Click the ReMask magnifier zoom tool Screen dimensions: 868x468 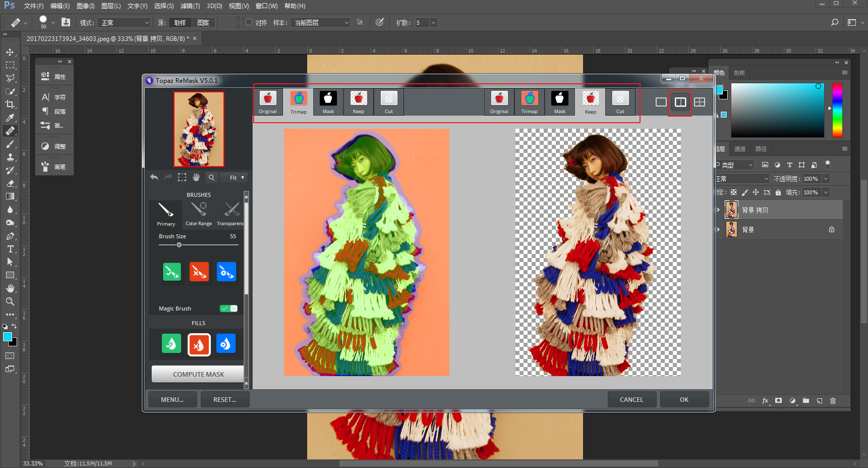[x=212, y=177]
